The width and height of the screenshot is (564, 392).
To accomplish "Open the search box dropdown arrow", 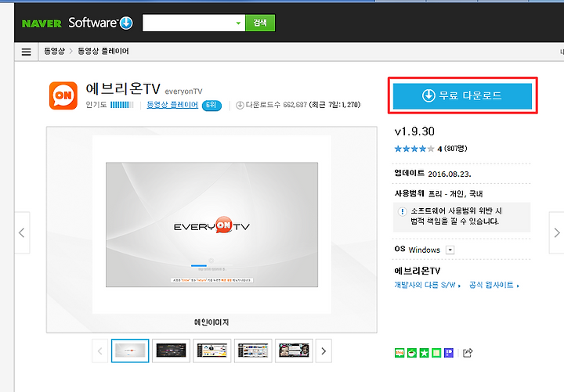I will (238, 23).
